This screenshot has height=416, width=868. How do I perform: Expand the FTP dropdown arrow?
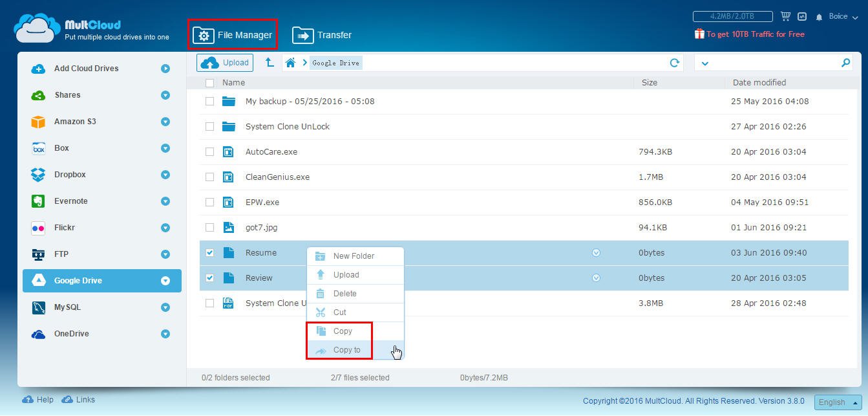(x=165, y=254)
